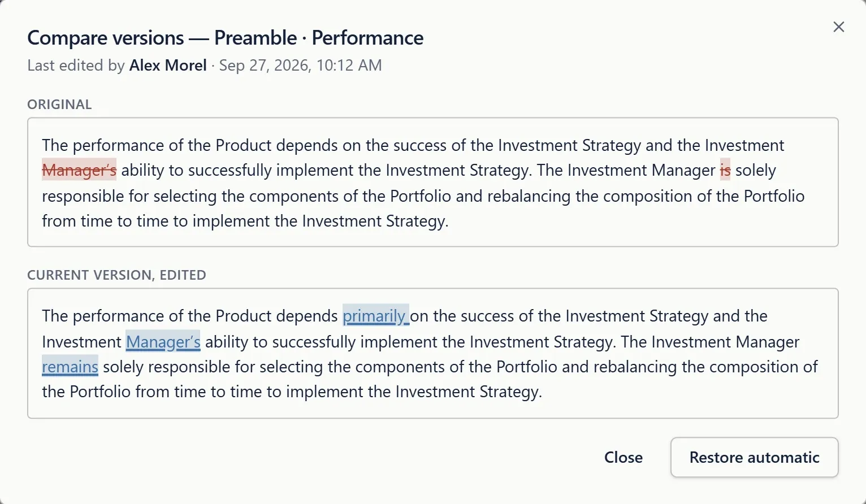This screenshot has width=866, height=504.
Task: Click the author name Alex Morel
Action: pos(168,66)
